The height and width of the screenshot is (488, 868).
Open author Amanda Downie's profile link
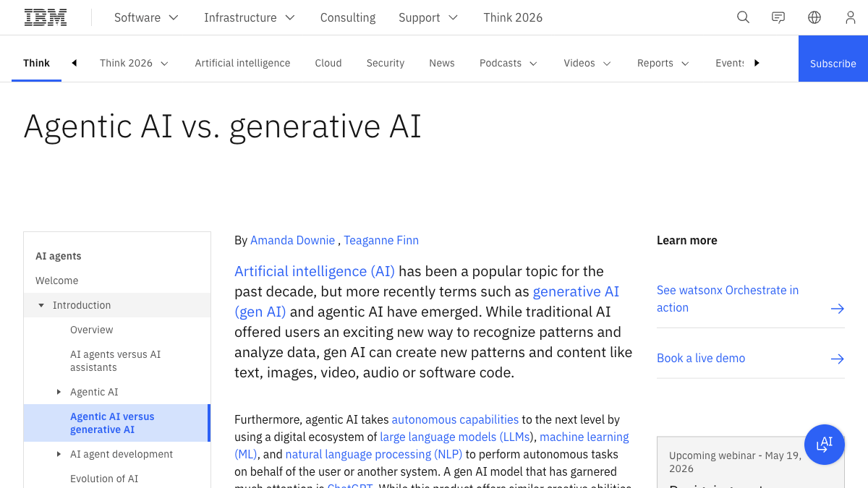[292, 240]
